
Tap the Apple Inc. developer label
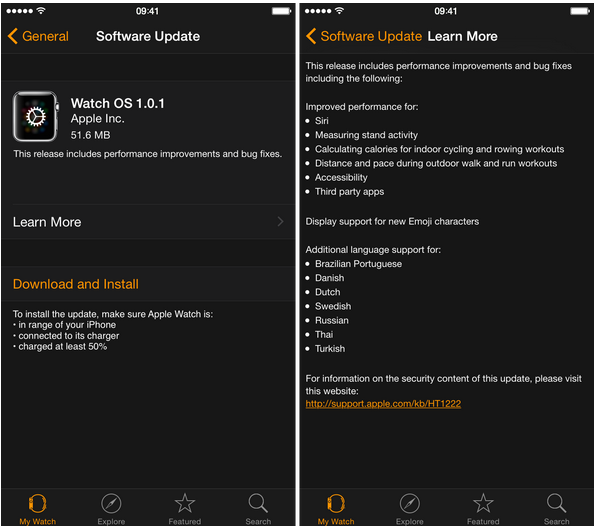(x=98, y=119)
